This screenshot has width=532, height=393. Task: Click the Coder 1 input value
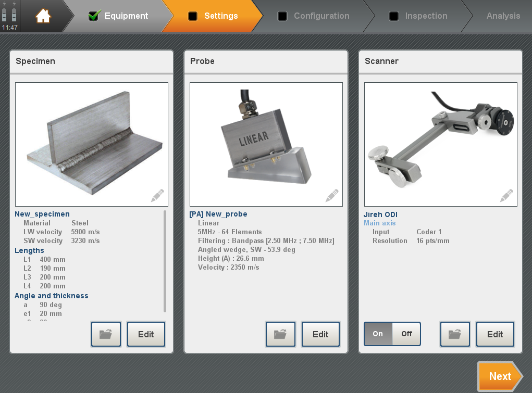tap(429, 232)
